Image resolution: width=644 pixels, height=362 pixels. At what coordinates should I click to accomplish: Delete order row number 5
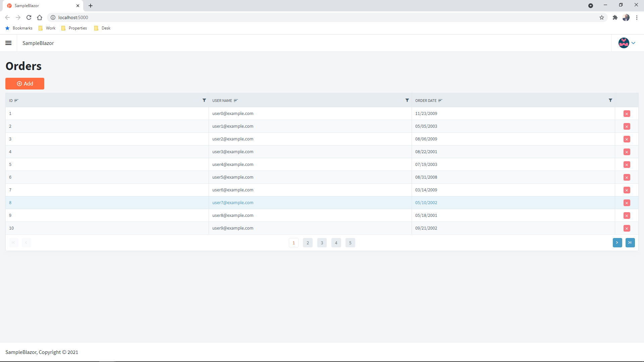(627, 165)
